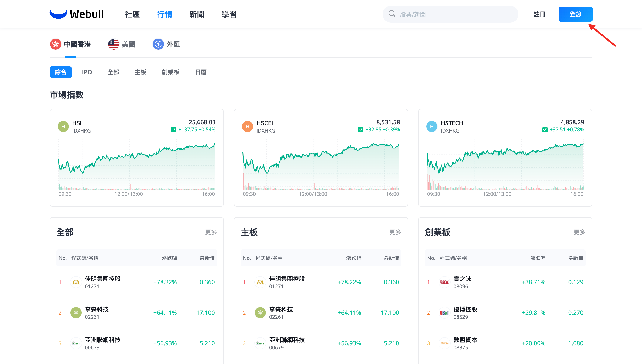Open the 新聞 news menu
This screenshot has width=642, height=364.
click(197, 14)
